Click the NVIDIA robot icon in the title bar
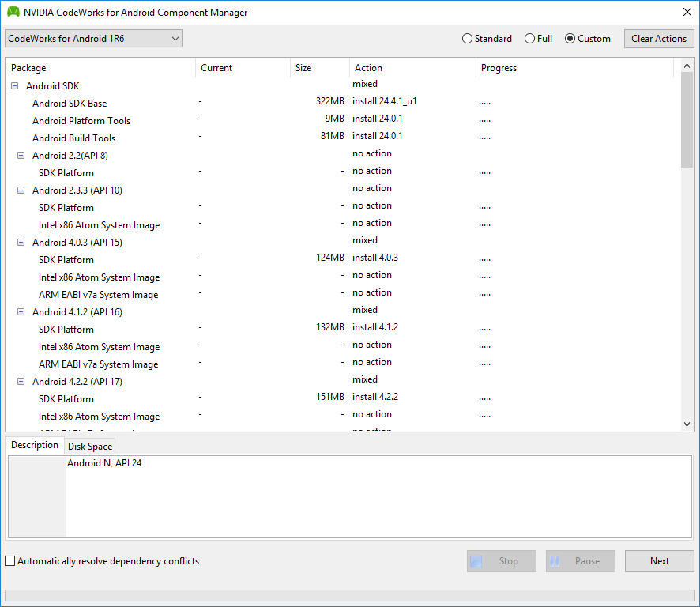Screen dimensions: 700x607 (x=13, y=12)
